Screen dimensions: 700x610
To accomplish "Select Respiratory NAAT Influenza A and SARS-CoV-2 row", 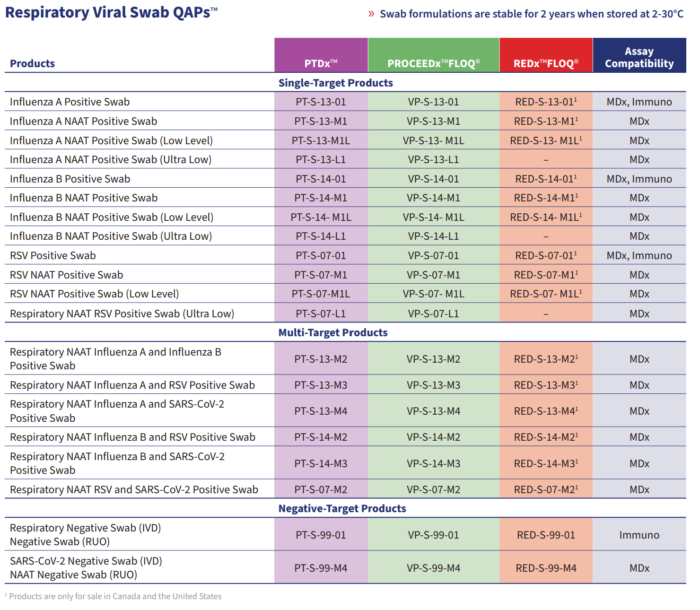I will click(x=117, y=411).
